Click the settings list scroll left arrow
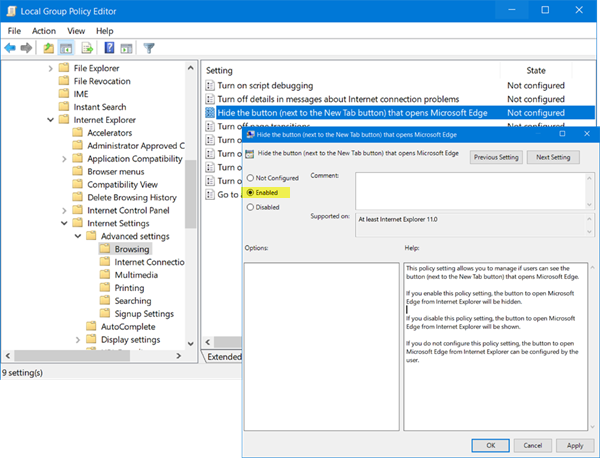This screenshot has height=458, width=600. [x=208, y=342]
